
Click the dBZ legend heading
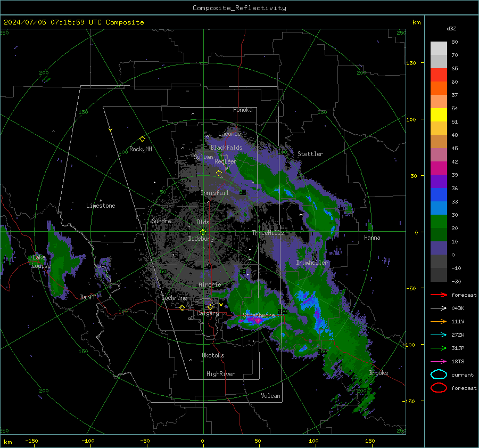click(x=451, y=28)
